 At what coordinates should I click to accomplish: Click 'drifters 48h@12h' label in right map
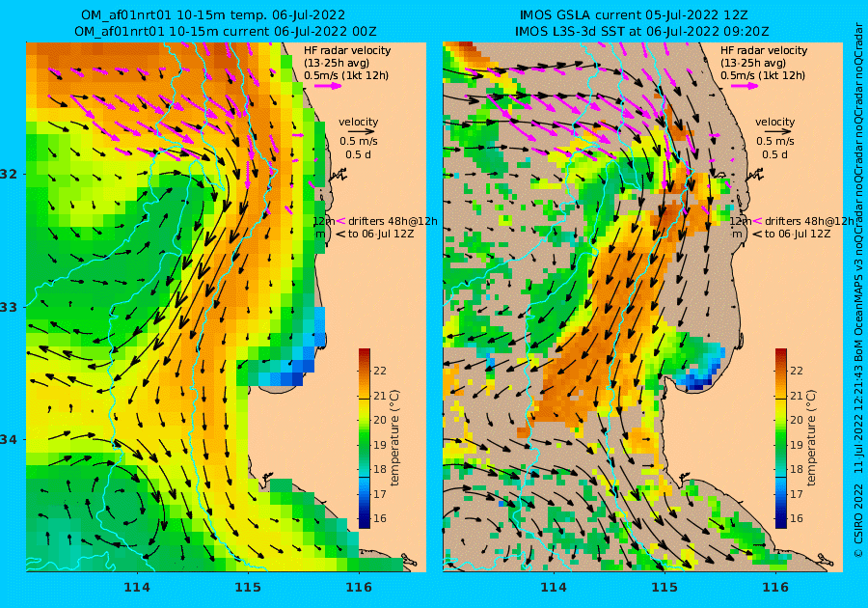809,221
